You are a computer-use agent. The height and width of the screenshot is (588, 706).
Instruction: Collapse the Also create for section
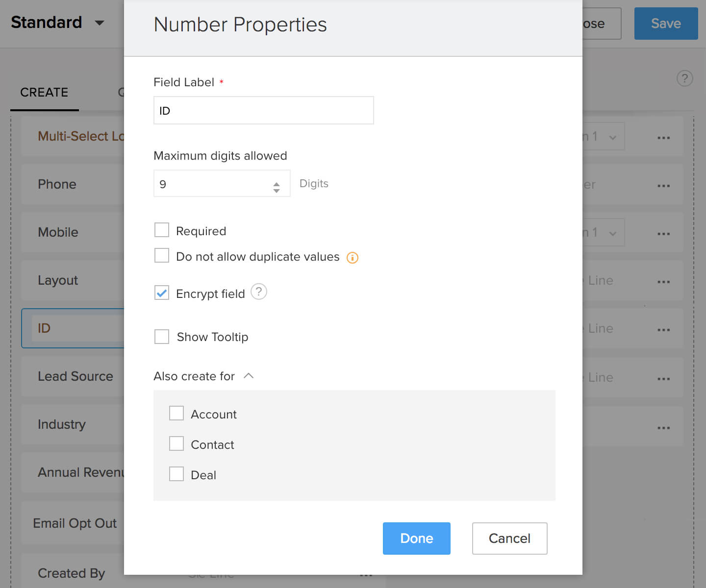click(x=249, y=376)
